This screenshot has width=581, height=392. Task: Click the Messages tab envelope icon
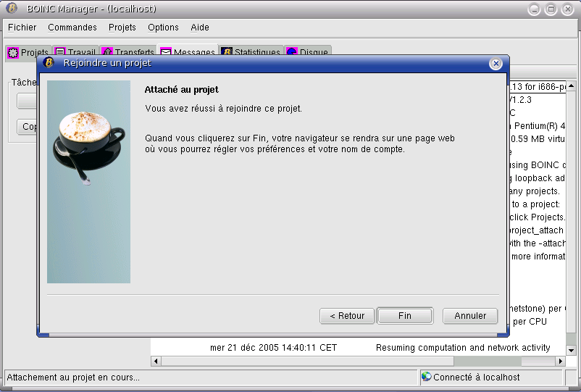[166, 52]
